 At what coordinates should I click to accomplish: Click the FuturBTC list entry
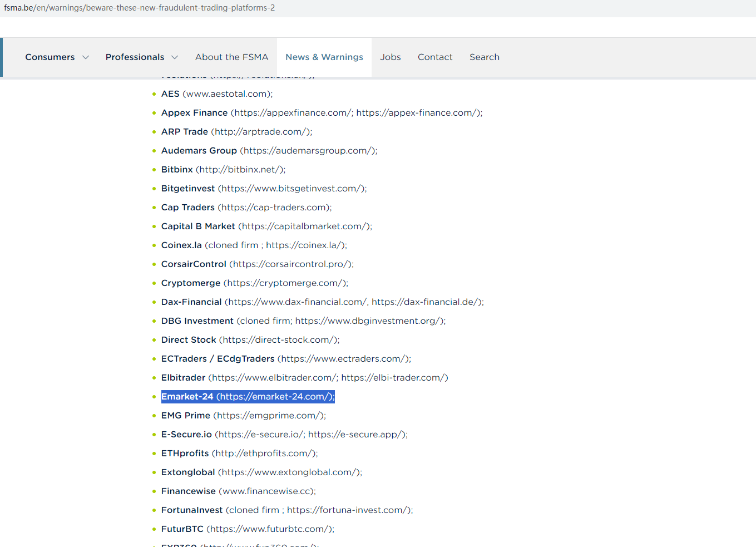pyautogui.click(x=182, y=529)
